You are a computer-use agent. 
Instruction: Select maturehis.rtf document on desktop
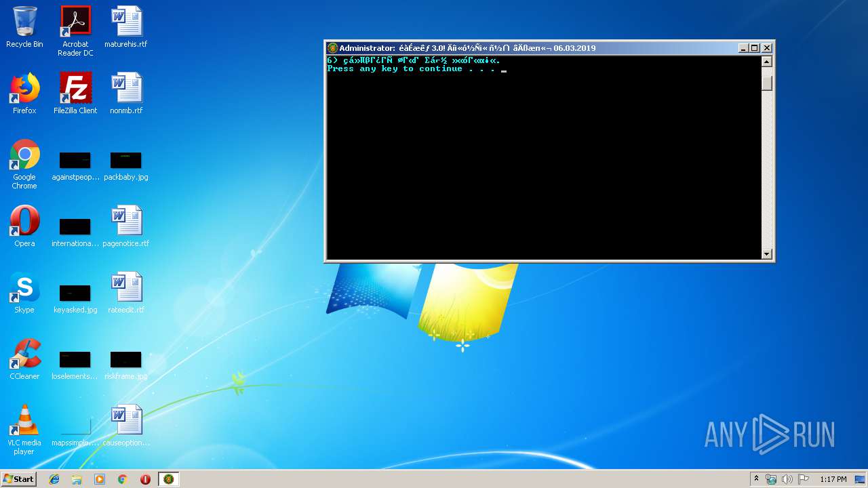click(x=126, y=27)
